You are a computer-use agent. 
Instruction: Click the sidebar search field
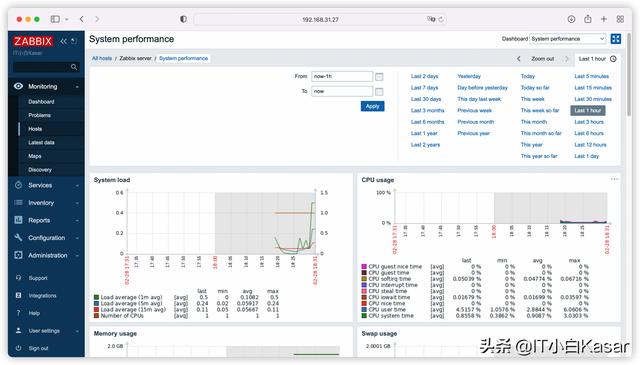pyautogui.click(x=42, y=67)
